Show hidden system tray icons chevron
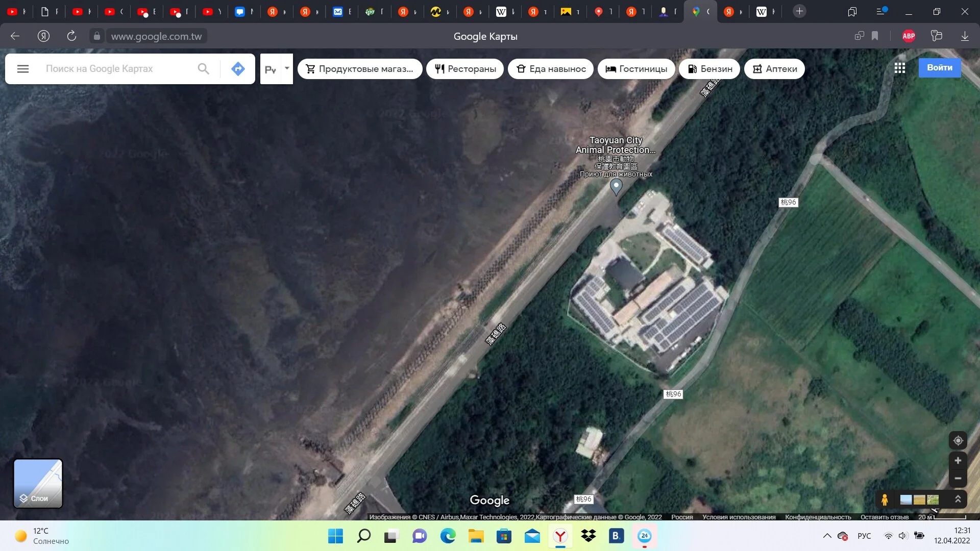980x551 pixels. point(827,536)
